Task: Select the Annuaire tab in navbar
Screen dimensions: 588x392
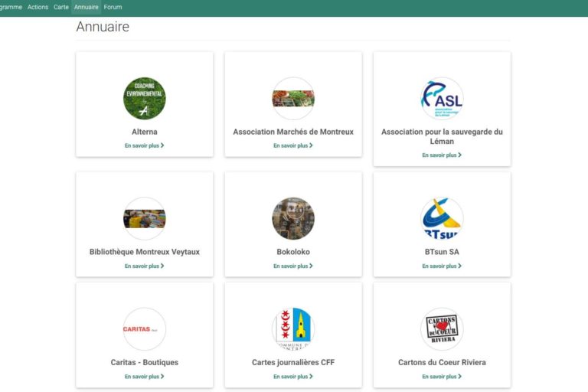Action: [x=87, y=7]
